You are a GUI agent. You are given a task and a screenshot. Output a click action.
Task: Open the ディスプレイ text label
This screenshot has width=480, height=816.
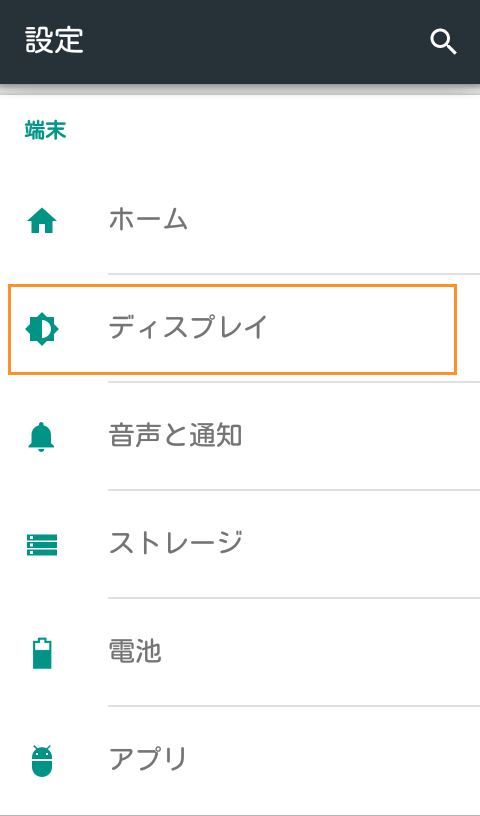coord(187,328)
